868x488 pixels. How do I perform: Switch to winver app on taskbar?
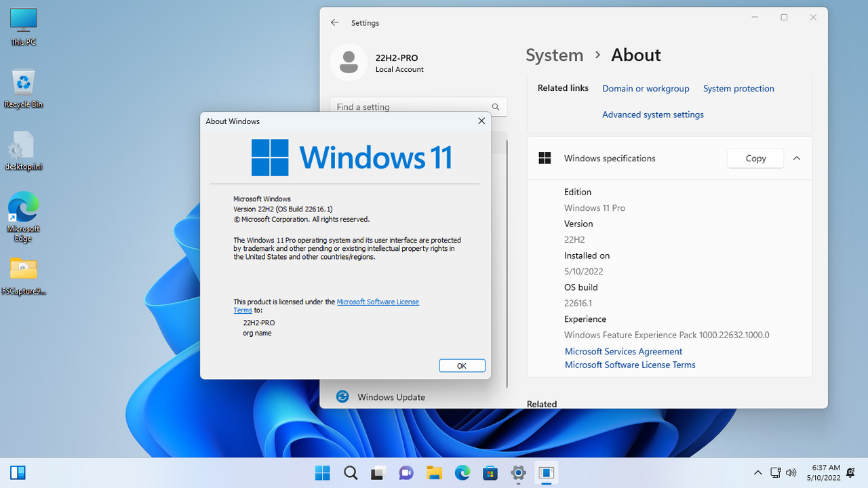[x=546, y=472]
